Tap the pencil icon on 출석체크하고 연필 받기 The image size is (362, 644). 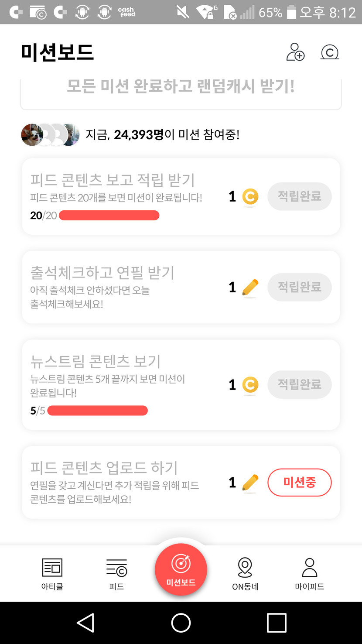(250, 288)
